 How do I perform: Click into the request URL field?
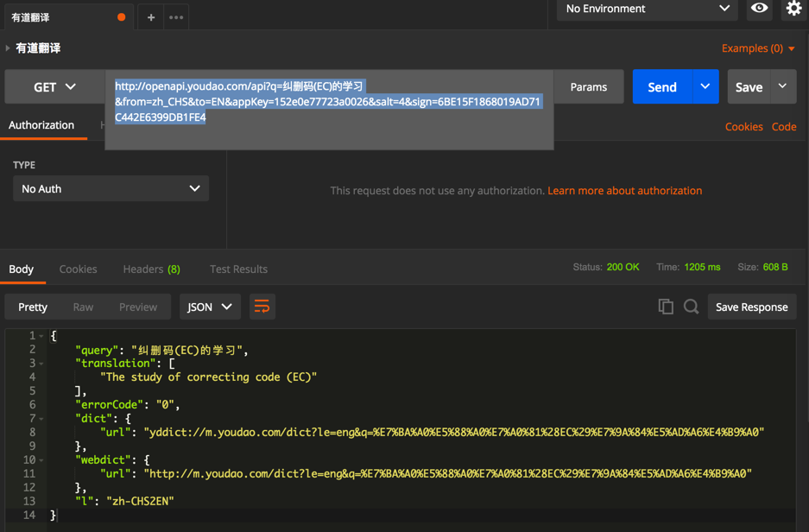[328, 102]
